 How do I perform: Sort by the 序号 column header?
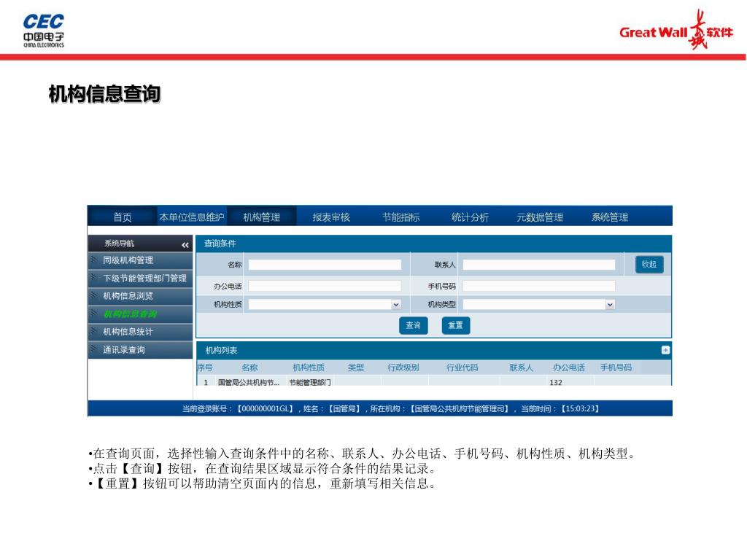point(205,367)
